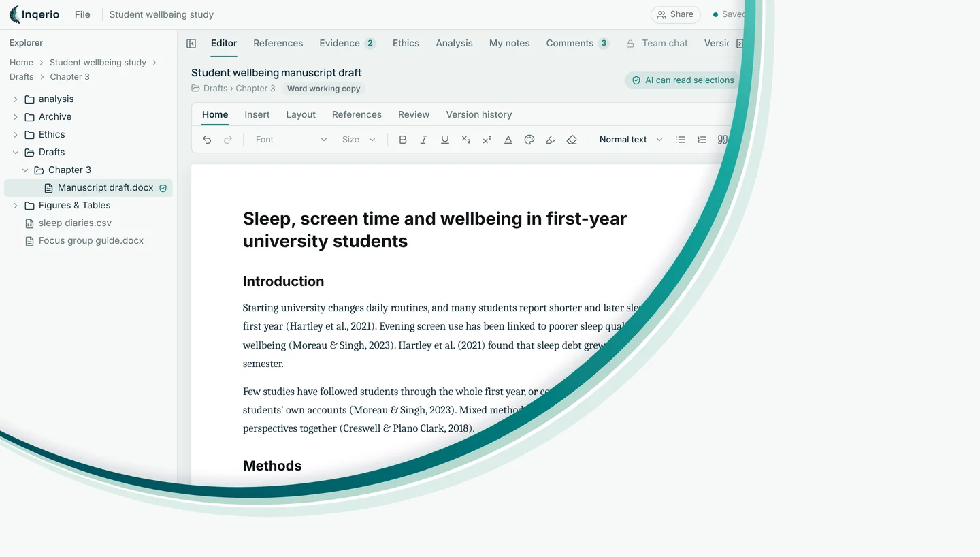Insert a bulleted list

coord(681,140)
